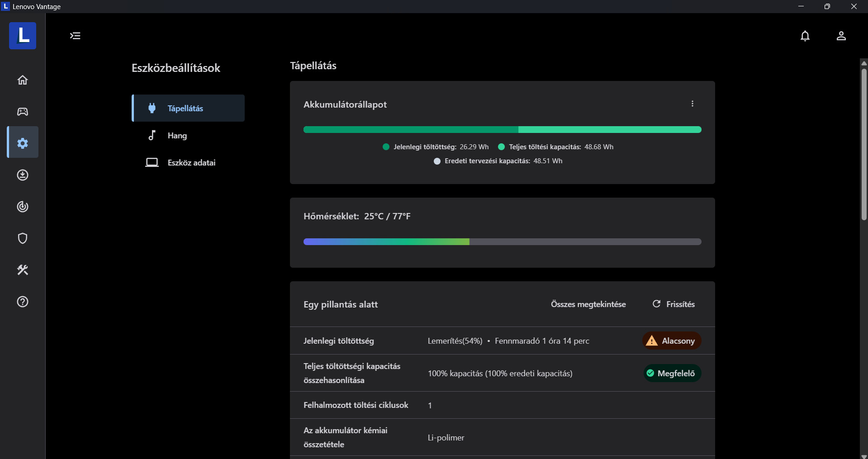Open the Gaming controller section
This screenshot has width=868, height=459.
[x=23, y=112]
